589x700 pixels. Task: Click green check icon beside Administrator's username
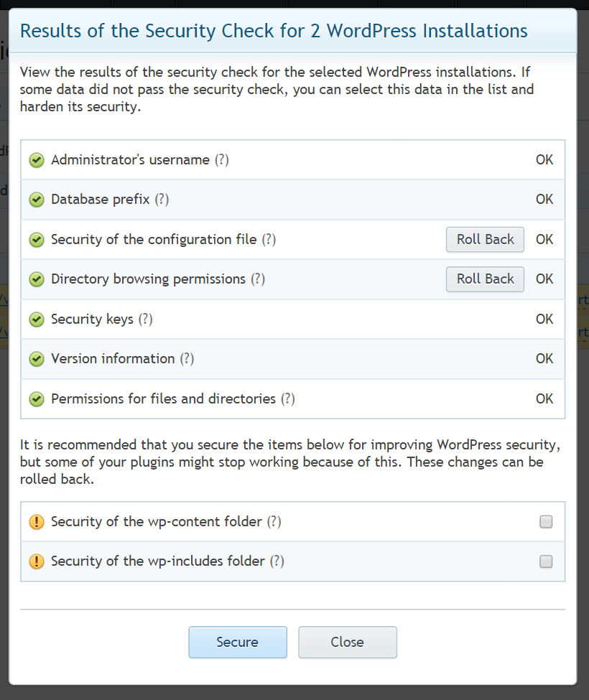[37, 160]
